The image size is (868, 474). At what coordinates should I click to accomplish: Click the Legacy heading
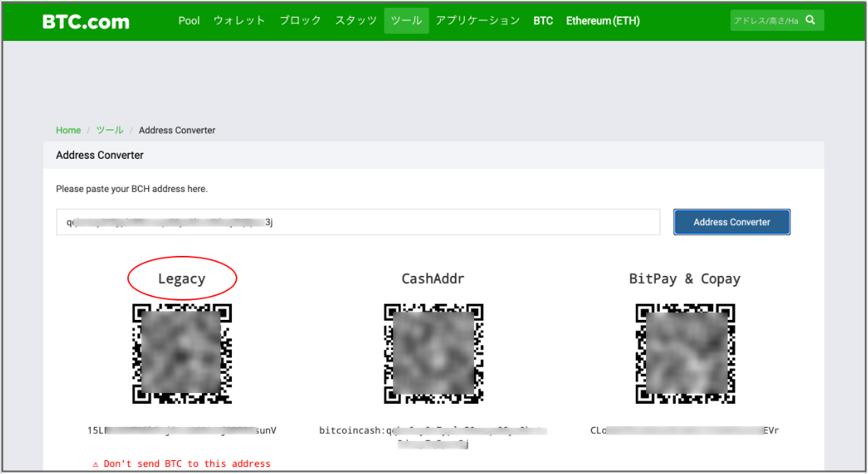(x=182, y=278)
